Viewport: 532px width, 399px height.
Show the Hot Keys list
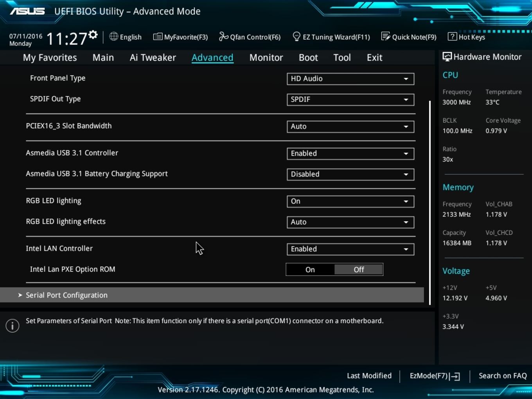coord(467,37)
